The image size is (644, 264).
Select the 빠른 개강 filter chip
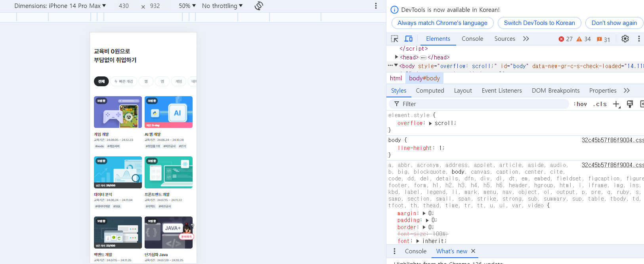(124, 81)
